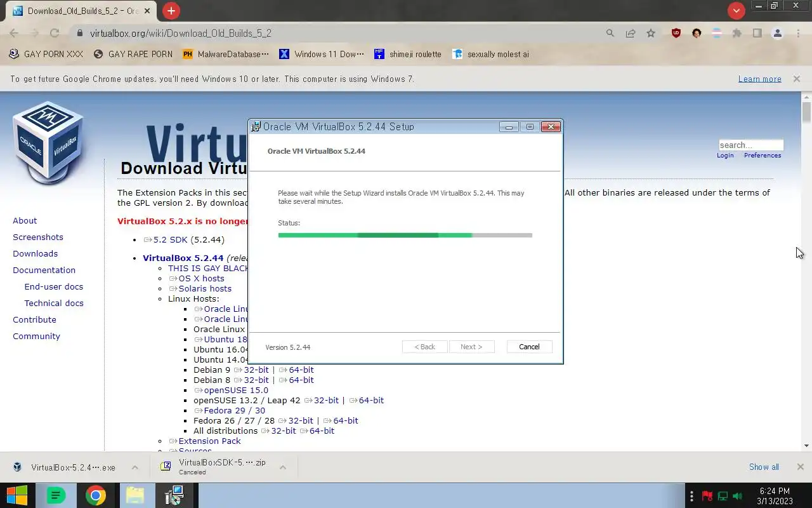The height and width of the screenshot is (508, 812).
Task: Open the file explorer folder in taskbar
Action: 134,495
